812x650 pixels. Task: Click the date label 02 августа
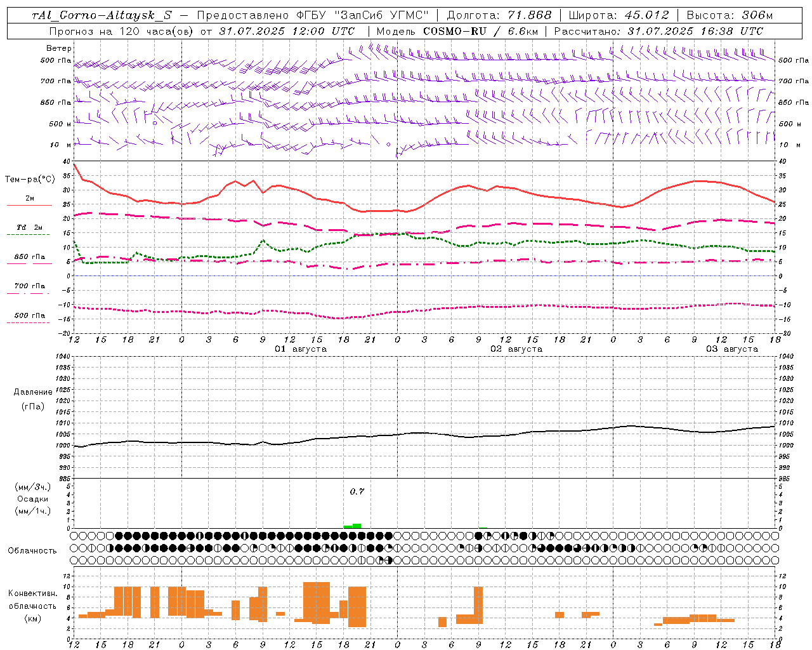coord(516,349)
